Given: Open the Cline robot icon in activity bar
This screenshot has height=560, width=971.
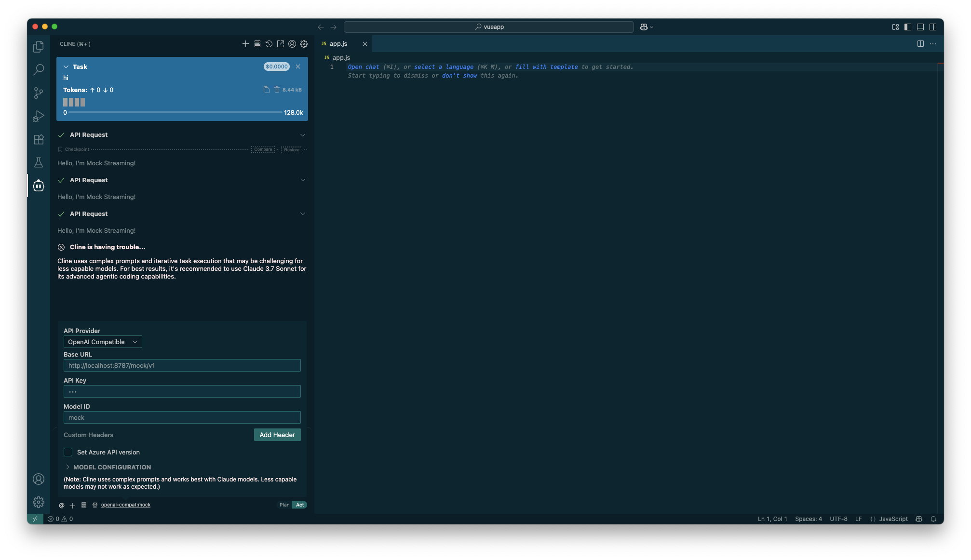Looking at the screenshot, I should click(x=39, y=186).
